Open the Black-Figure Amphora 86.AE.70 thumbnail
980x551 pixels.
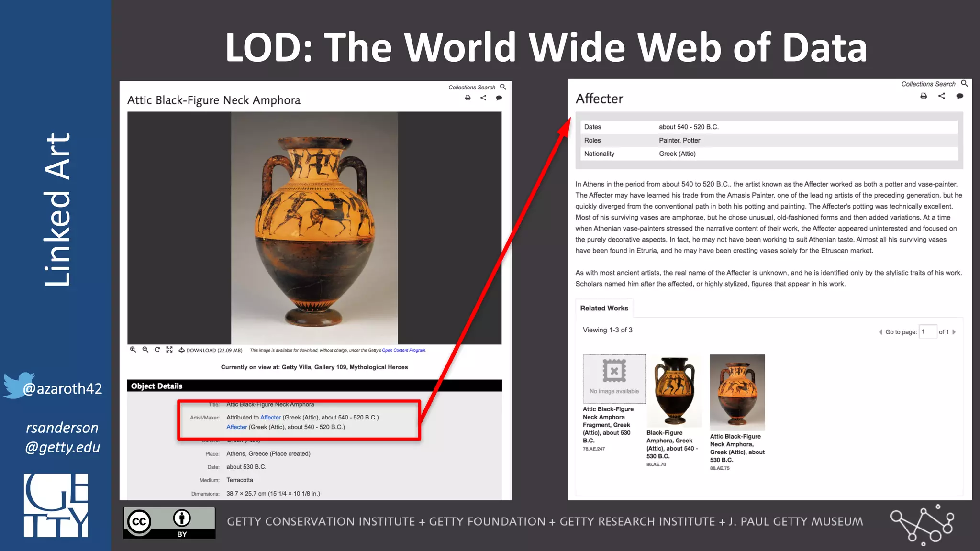(674, 391)
